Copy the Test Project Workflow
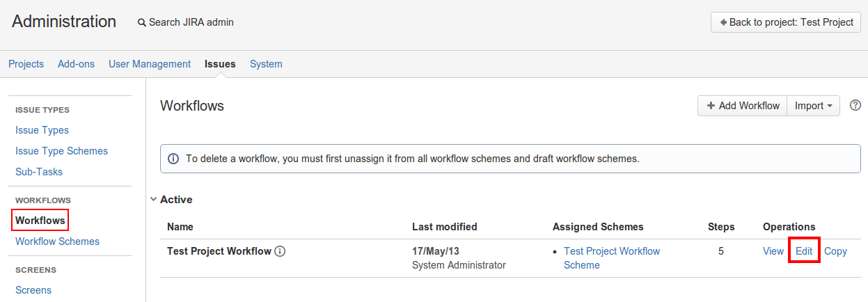This screenshot has width=868, height=302. coord(835,251)
